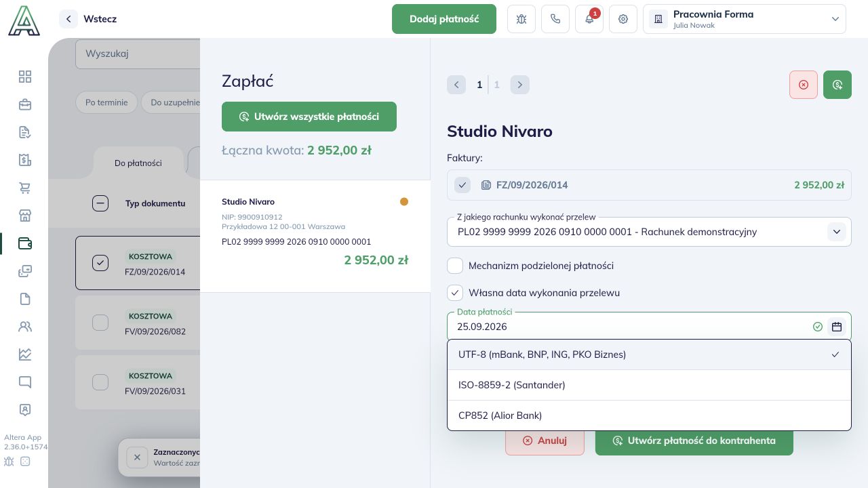Click the Wyszukaj search field
This screenshot has width=868, height=488.
(138, 54)
